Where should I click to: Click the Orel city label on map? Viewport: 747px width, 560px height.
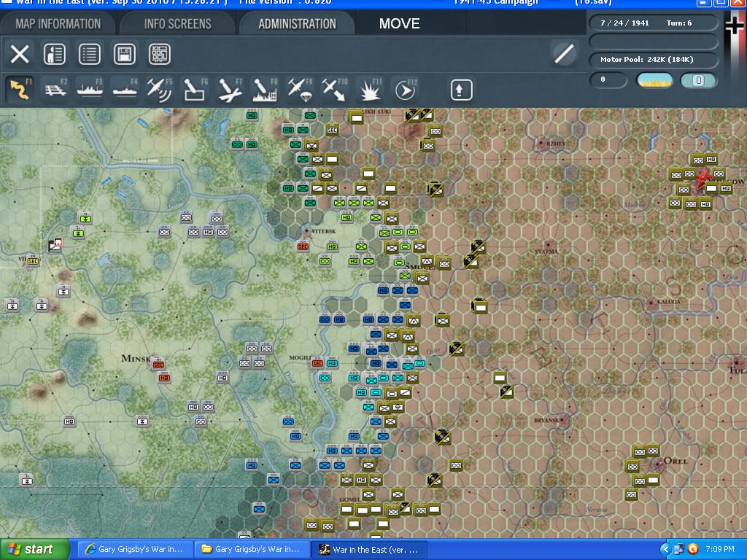click(x=676, y=461)
